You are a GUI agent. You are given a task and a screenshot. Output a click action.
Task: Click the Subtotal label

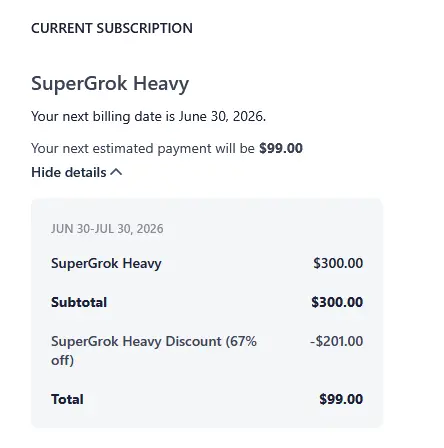pos(79,302)
